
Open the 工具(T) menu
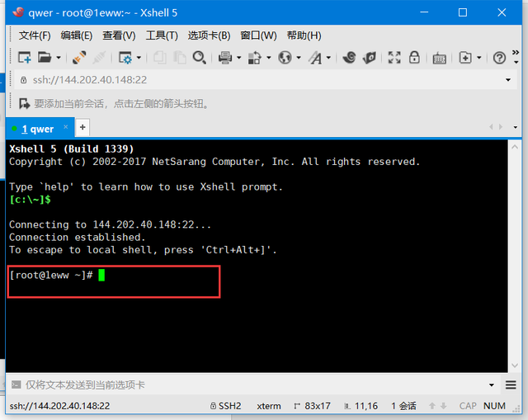(162, 35)
